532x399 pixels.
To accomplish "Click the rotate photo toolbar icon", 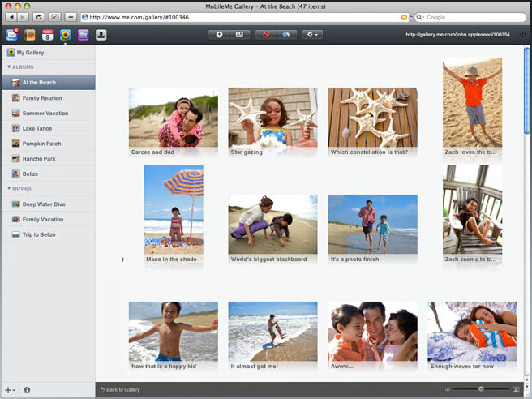I will [286, 35].
